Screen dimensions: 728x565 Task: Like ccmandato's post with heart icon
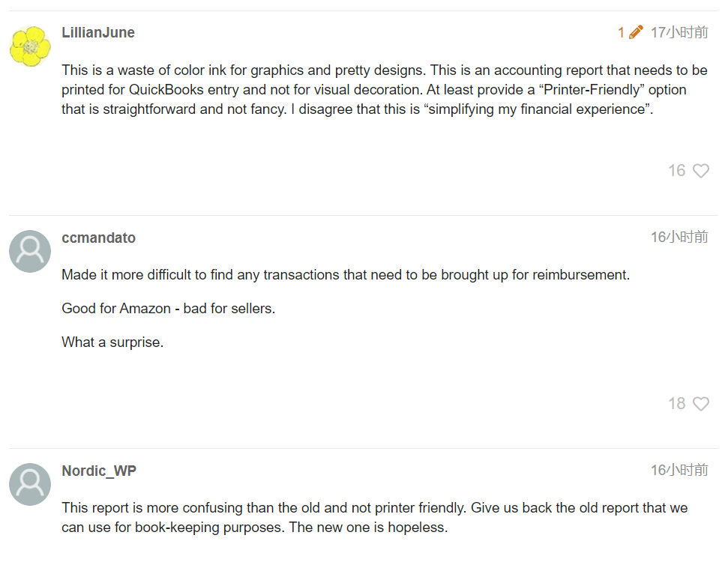(701, 404)
